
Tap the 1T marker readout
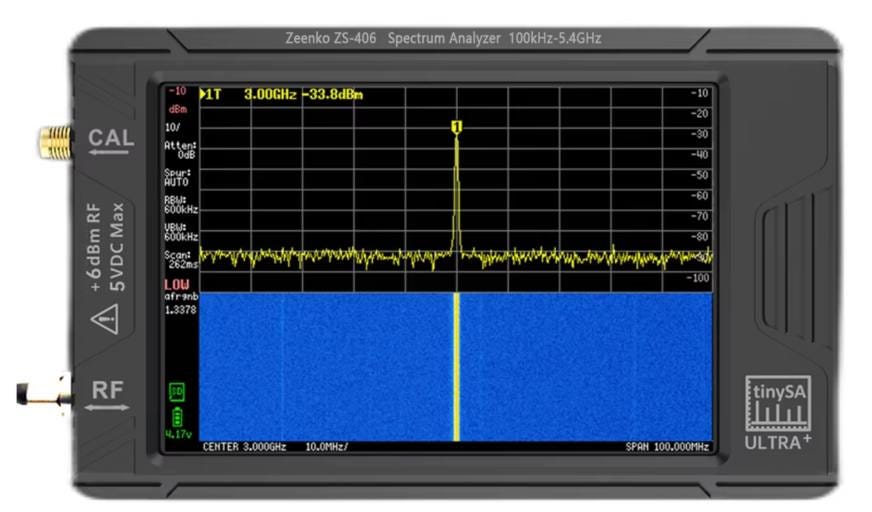(x=282, y=95)
